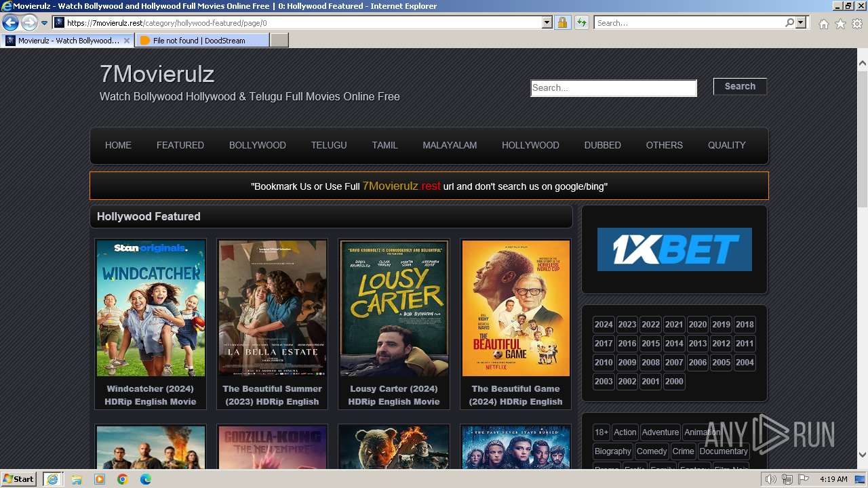Open the Lousy Carter movie poster
Screen dimensions: 868x488
[x=394, y=308]
